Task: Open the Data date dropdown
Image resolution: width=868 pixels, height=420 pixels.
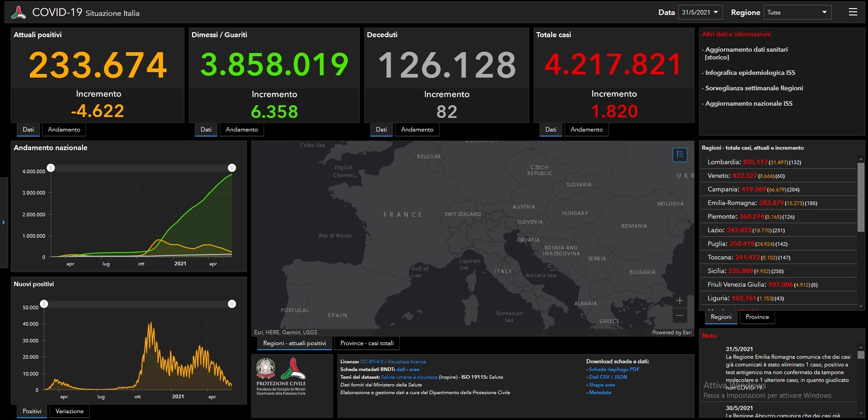Action: (x=700, y=12)
